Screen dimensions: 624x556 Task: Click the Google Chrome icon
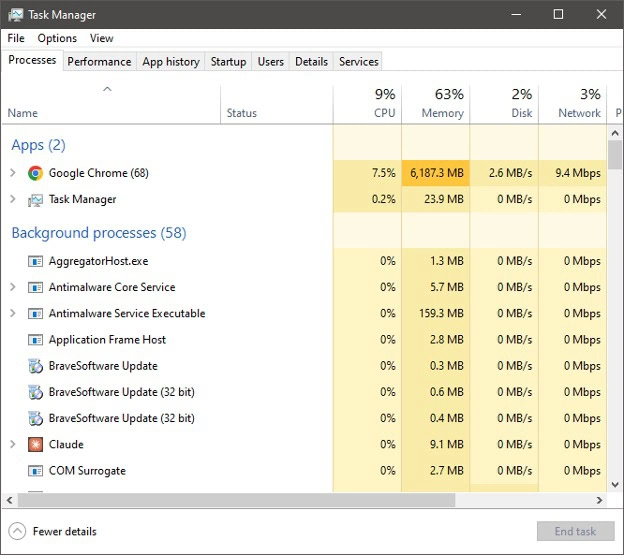35,173
